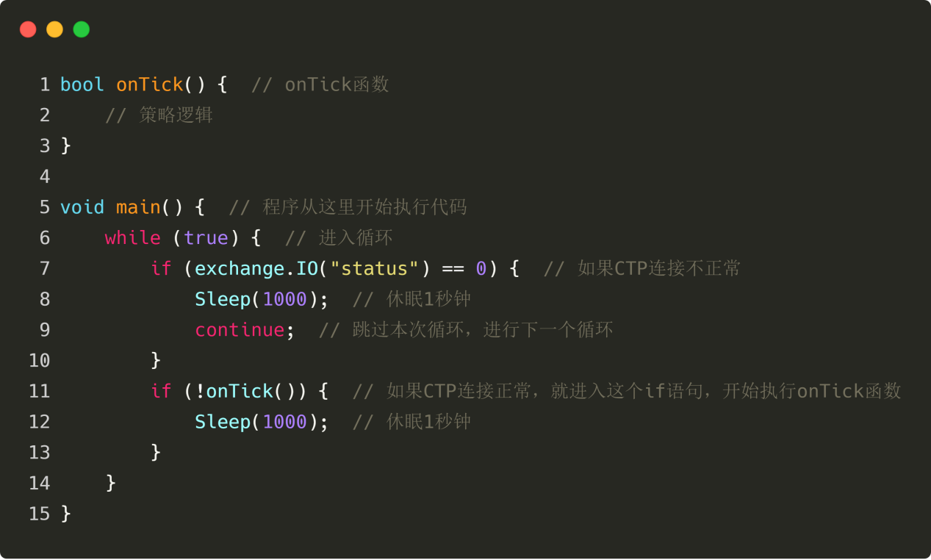Click the yellow minimize window dot
This screenshot has height=560, width=931.
click(x=54, y=29)
